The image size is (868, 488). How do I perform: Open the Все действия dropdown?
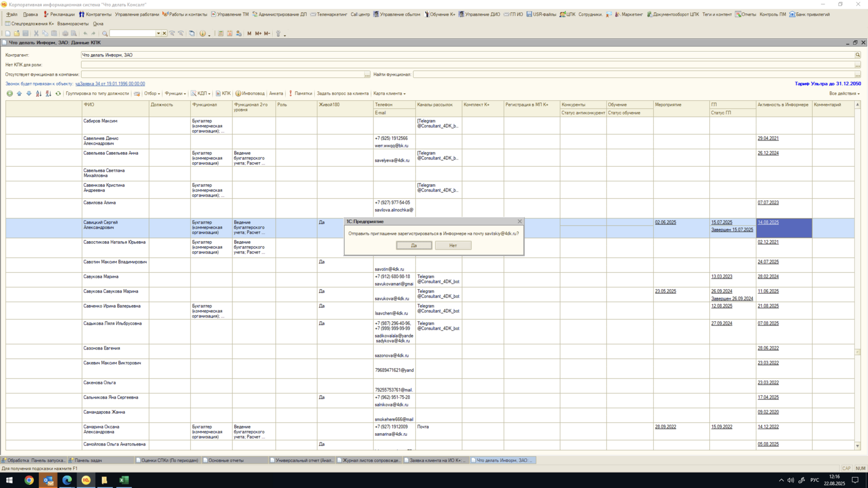click(844, 93)
